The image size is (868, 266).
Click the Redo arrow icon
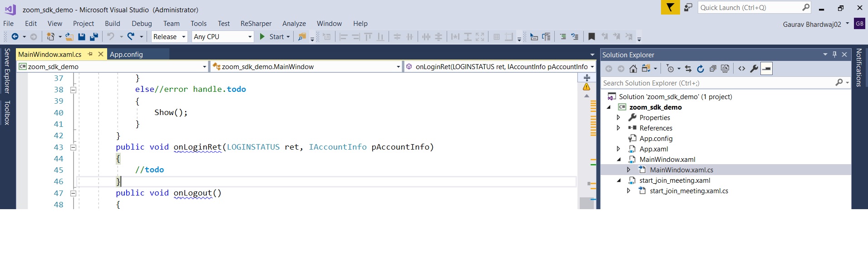[131, 36]
